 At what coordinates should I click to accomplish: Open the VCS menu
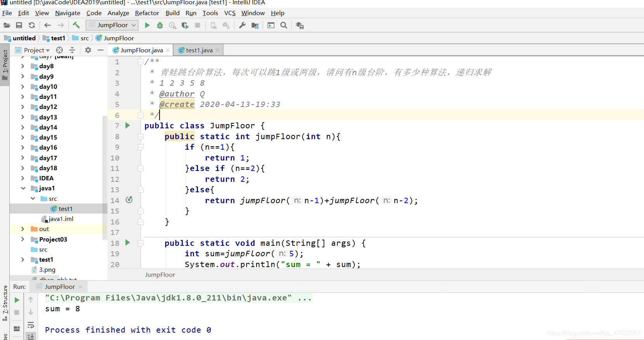230,13
